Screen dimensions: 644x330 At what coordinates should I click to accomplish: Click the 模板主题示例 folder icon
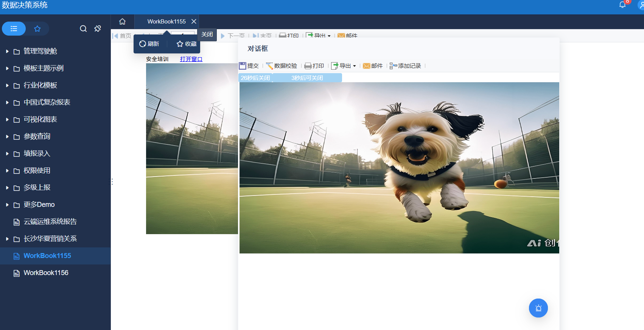click(x=17, y=69)
